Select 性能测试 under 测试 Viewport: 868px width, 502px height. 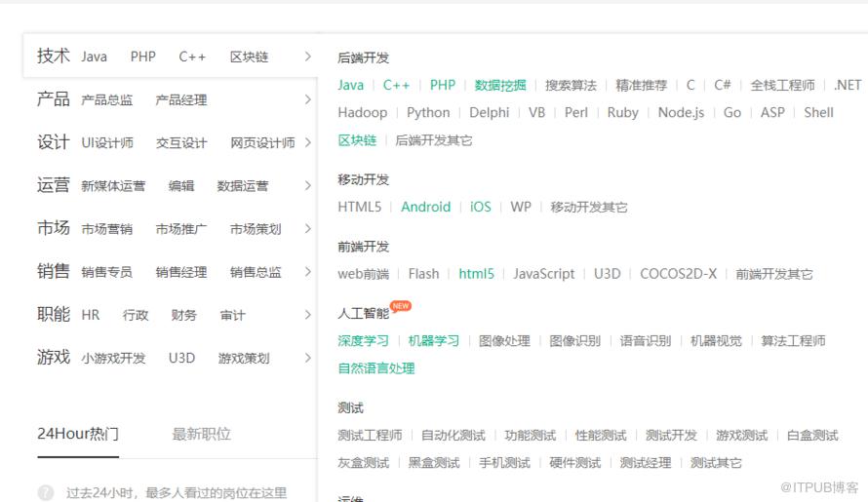tap(601, 436)
